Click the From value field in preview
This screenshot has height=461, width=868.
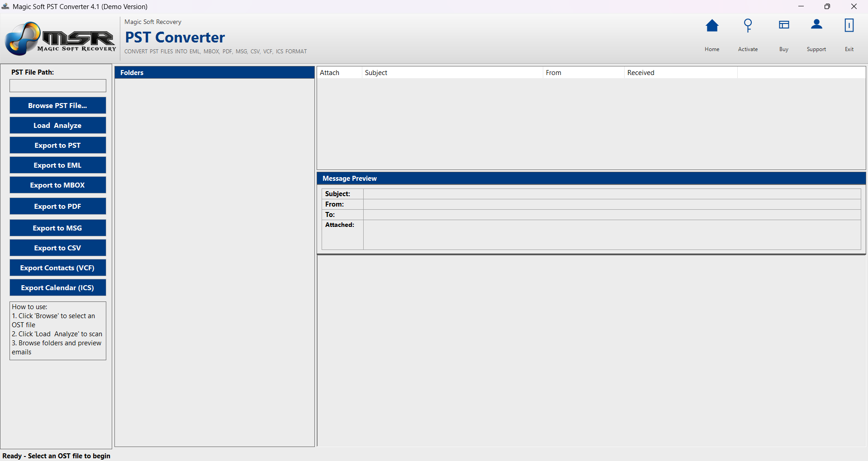click(x=612, y=204)
